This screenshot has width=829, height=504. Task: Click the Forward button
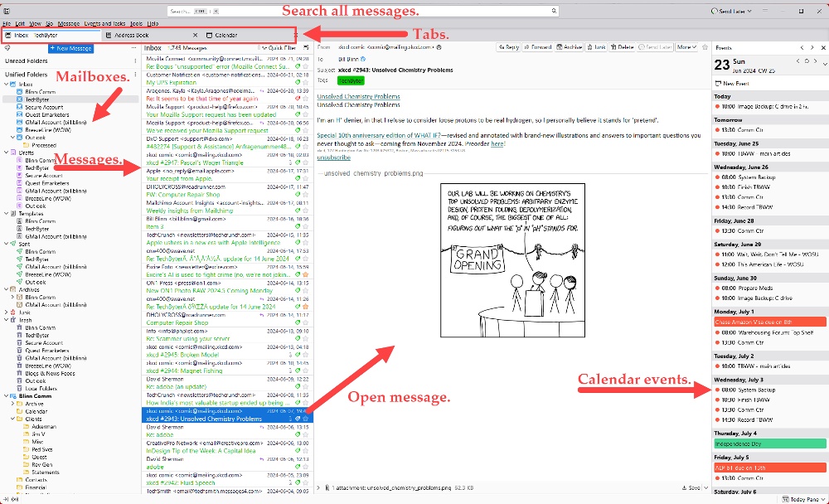click(538, 47)
